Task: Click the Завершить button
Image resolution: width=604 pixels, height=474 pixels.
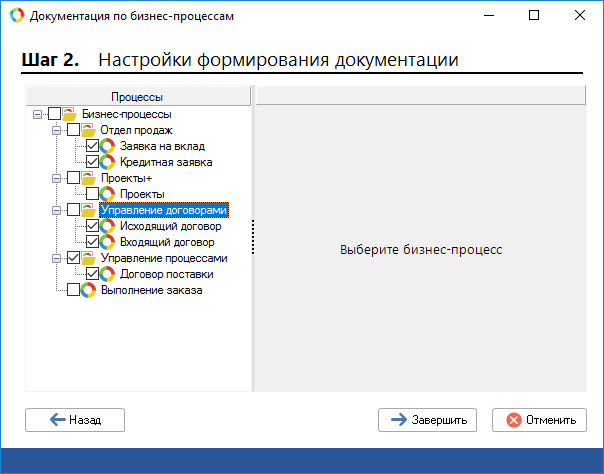Action: click(x=428, y=420)
